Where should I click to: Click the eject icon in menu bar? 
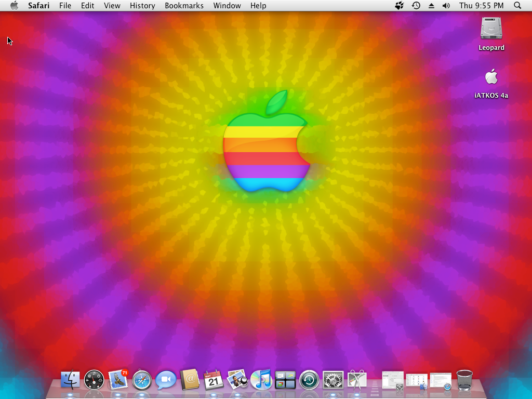(431, 6)
